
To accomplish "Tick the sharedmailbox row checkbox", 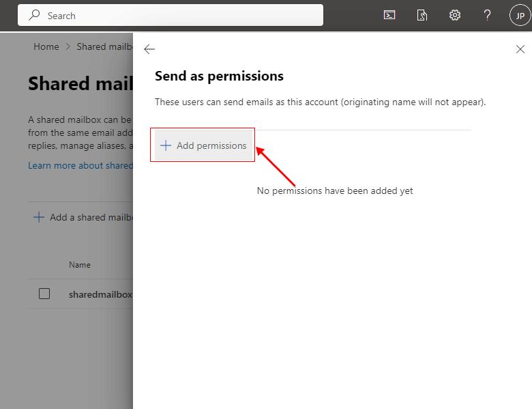I will click(x=44, y=294).
